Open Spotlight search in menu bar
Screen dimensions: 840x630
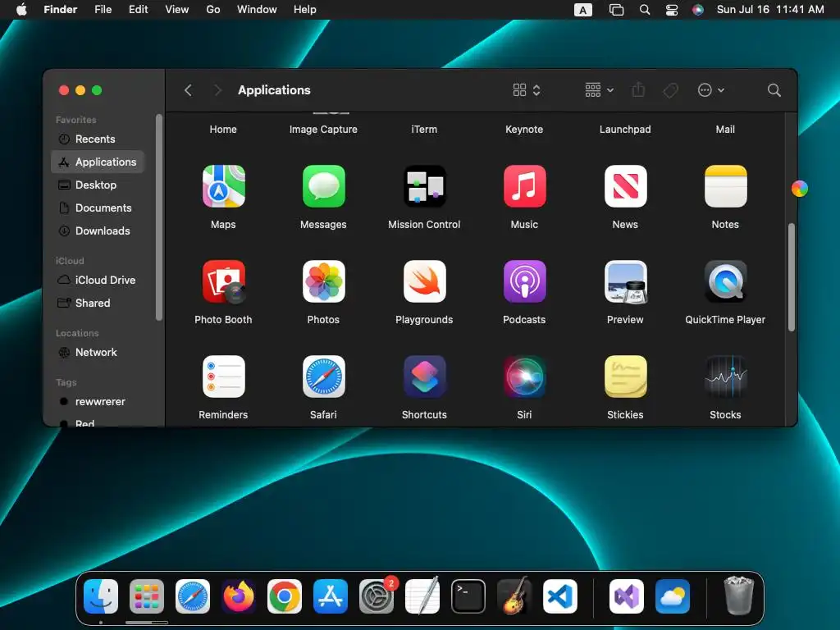click(645, 10)
